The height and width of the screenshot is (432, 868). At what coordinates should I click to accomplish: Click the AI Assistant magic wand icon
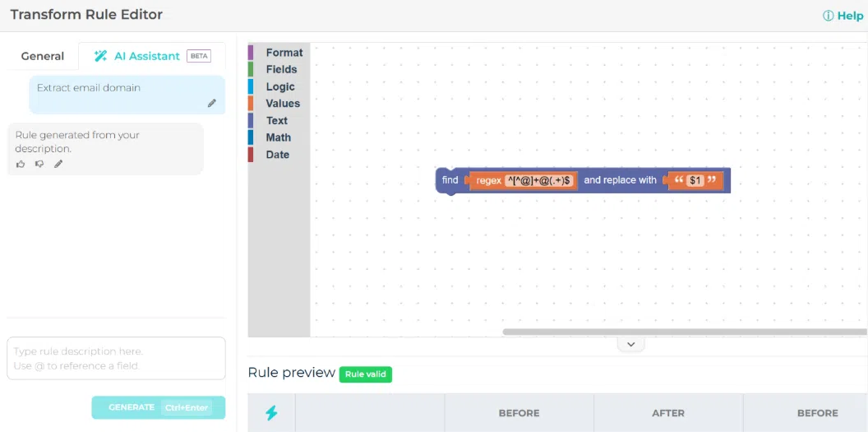click(x=100, y=56)
